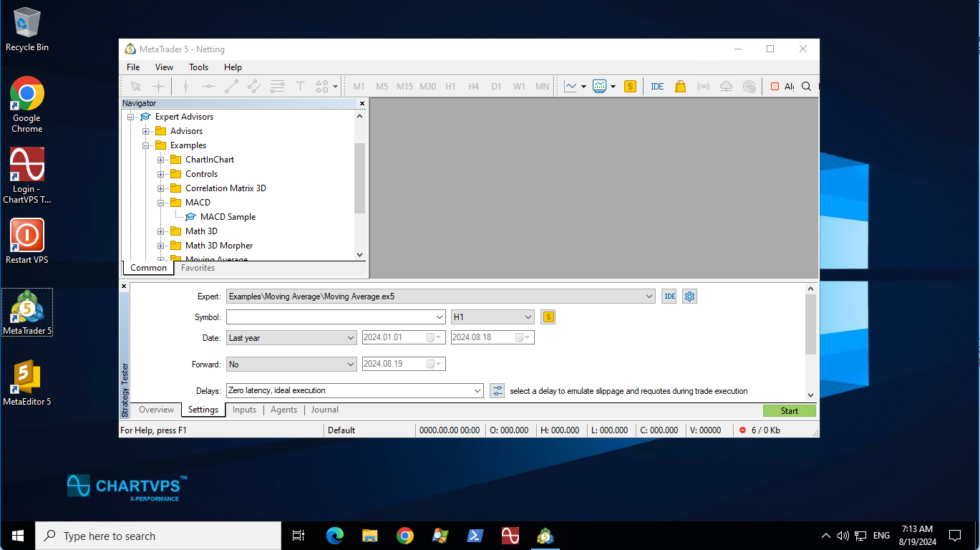Collapse the MACD folder in Navigator
This screenshot has height=550, width=980.
click(x=161, y=203)
